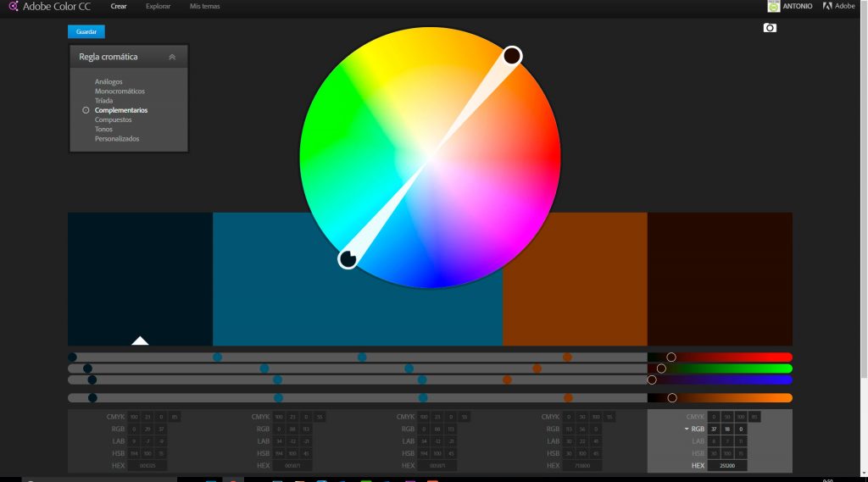Click the HEX value field 251200
The image size is (868, 482).
[x=728, y=466]
